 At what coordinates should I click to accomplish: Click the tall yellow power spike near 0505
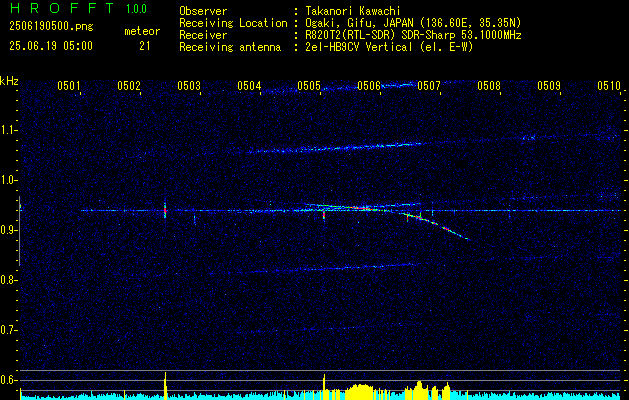pos(324,386)
